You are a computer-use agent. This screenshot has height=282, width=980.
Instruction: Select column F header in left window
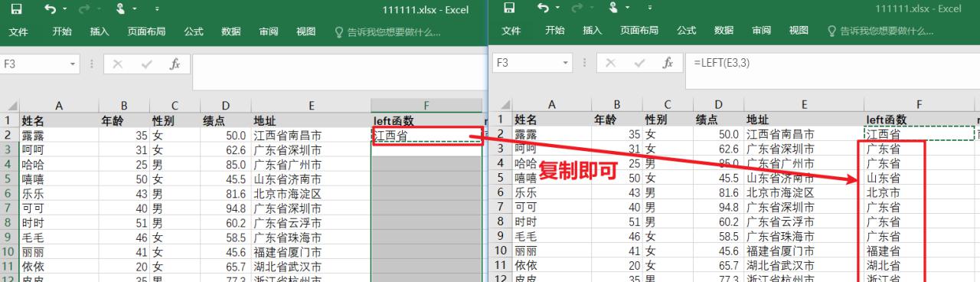tap(426, 106)
